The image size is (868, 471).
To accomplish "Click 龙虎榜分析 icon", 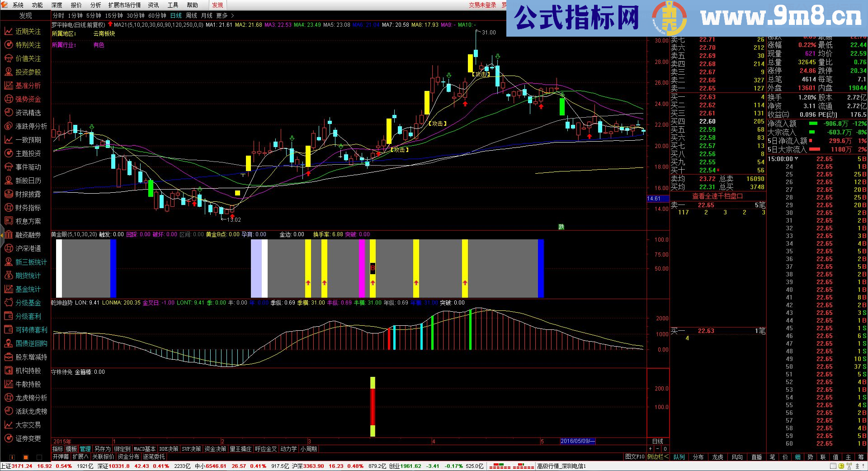I will coord(8,398).
